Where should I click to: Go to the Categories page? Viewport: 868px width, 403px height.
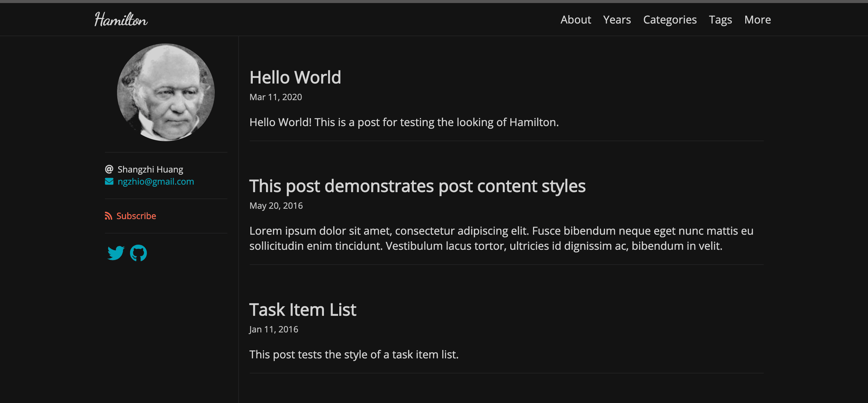pyautogui.click(x=670, y=20)
